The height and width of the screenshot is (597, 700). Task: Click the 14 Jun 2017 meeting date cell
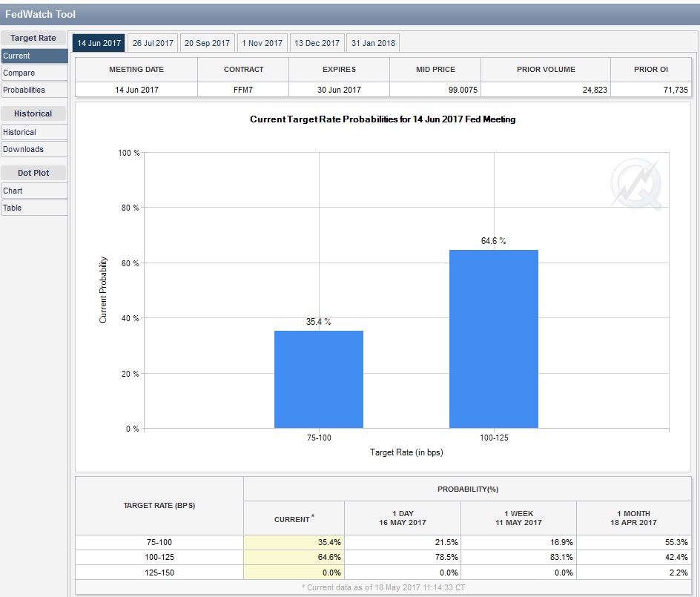click(x=136, y=90)
